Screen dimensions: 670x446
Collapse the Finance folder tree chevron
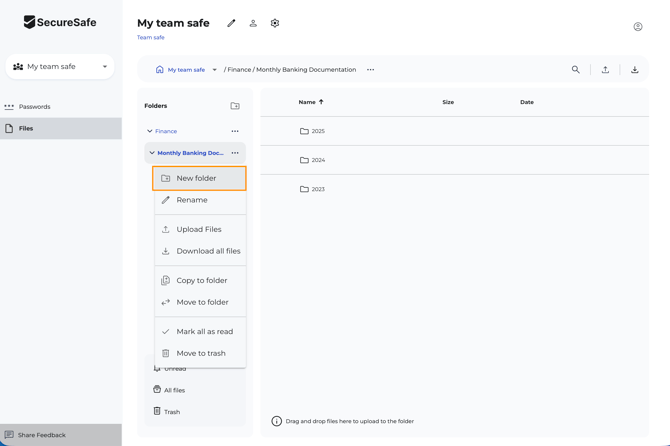tap(150, 131)
